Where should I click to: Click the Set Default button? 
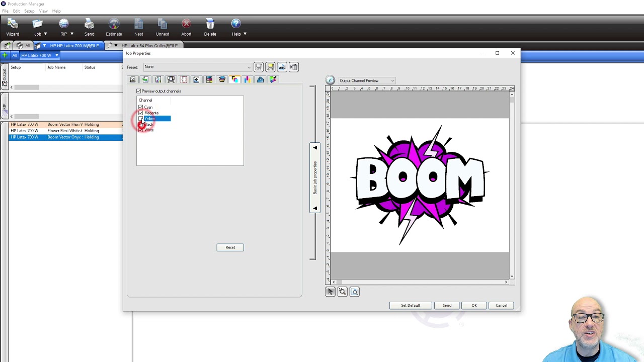pyautogui.click(x=411, y=305)
